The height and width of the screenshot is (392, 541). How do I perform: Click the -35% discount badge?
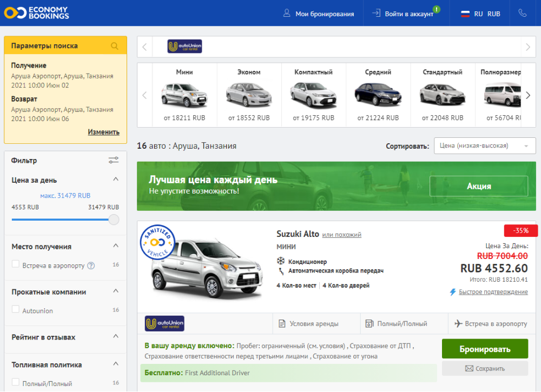point(520,231)
